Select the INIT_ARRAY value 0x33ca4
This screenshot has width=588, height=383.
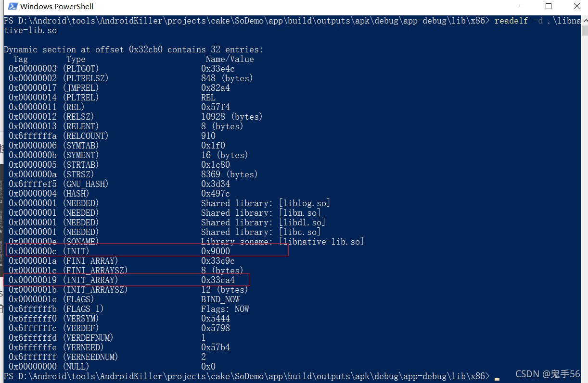click(x=218, y=280)
